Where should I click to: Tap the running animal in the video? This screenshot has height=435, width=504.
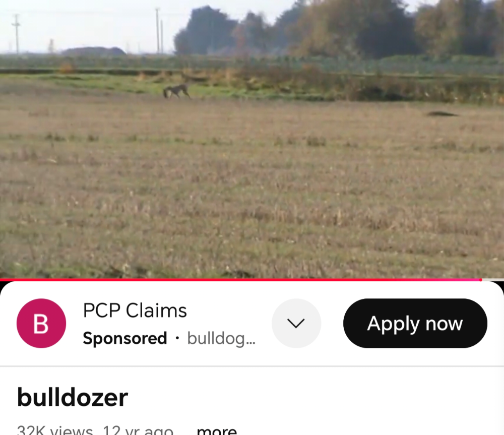[176, 91]
